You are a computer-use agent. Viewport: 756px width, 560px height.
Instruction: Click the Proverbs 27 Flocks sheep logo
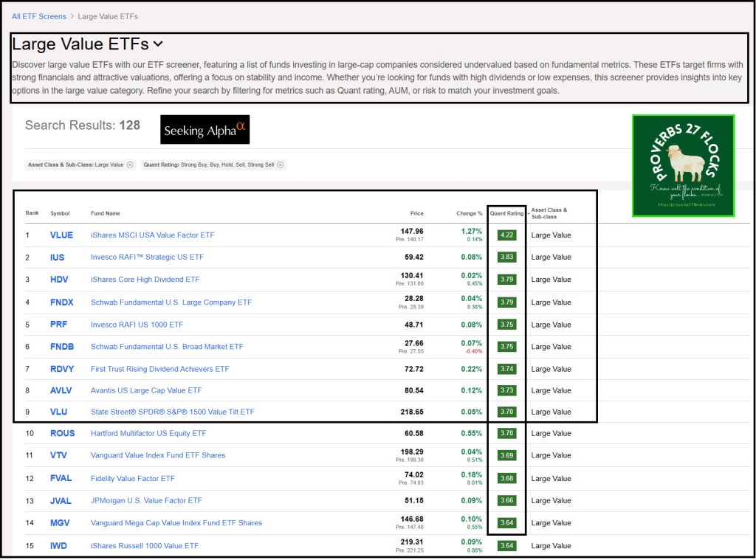click(683, 165)
